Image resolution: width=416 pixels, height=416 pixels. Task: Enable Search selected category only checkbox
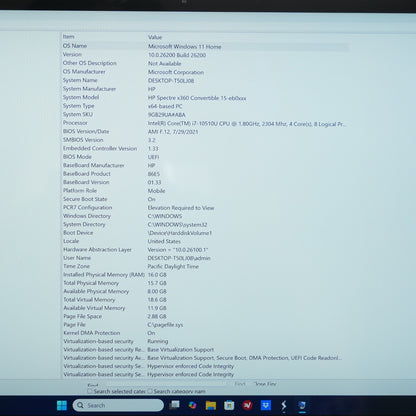90,391
